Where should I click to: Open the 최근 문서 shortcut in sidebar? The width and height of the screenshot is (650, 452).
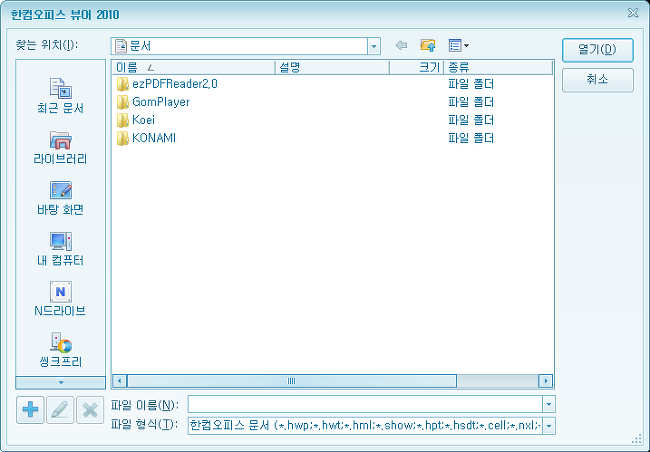[61, 96]
